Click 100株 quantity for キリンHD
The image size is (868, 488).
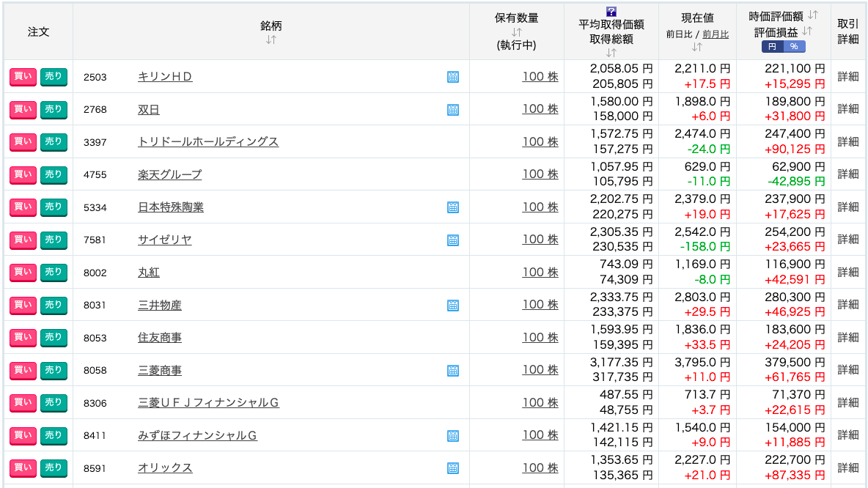coord(540,77)
